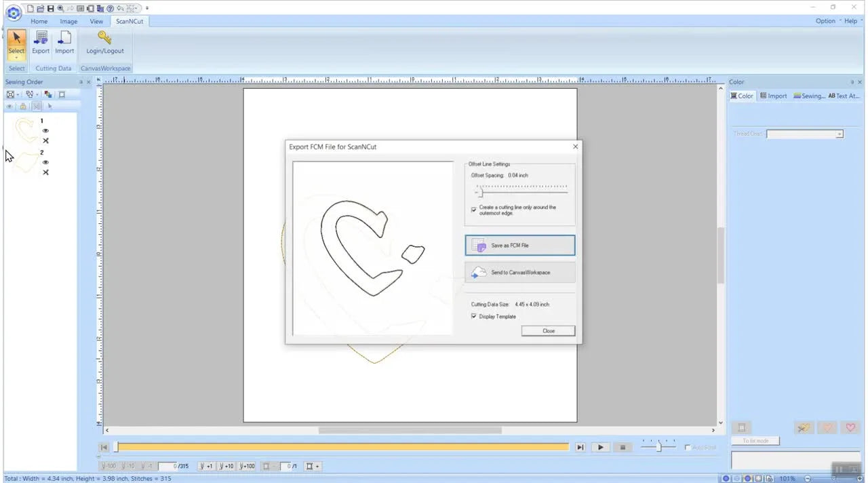Toggle the Auto Scroll checkbox
Viewport: 868px width, 483px height.
(687, 447)
